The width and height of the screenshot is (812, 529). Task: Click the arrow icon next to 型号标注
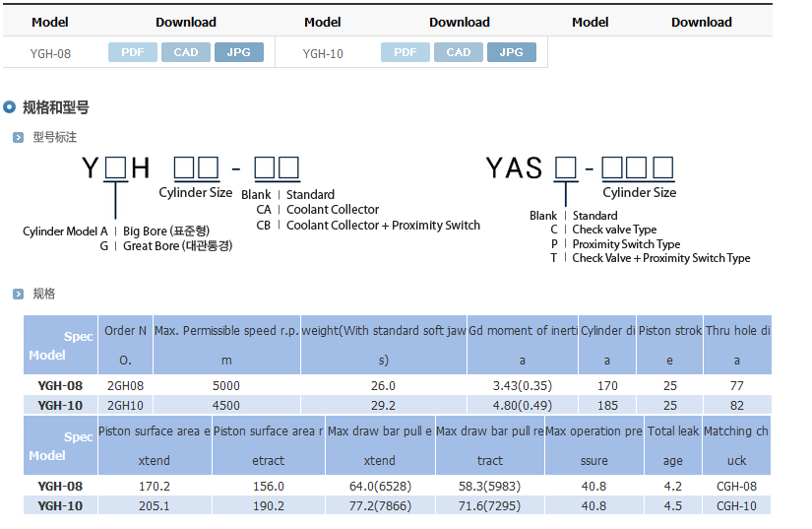pos(18,137)
